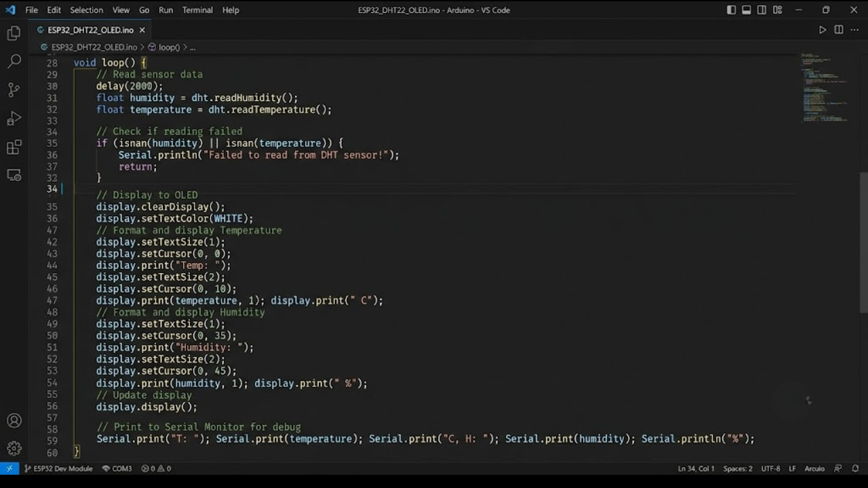Open the Extensions view
The width and height of the screenshot is (868, 488).
tap(14, 147)
